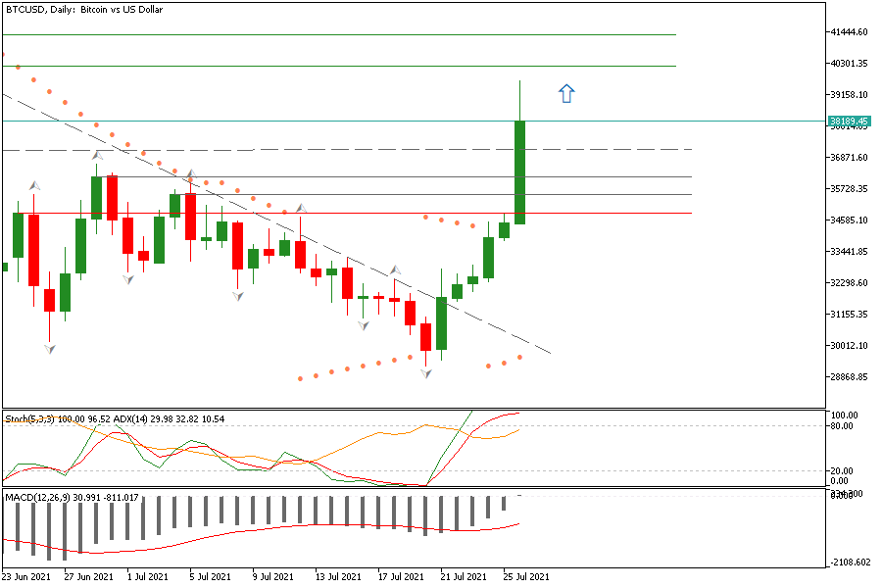Click the 100.00 stochastic scale label

pos(845,416)
